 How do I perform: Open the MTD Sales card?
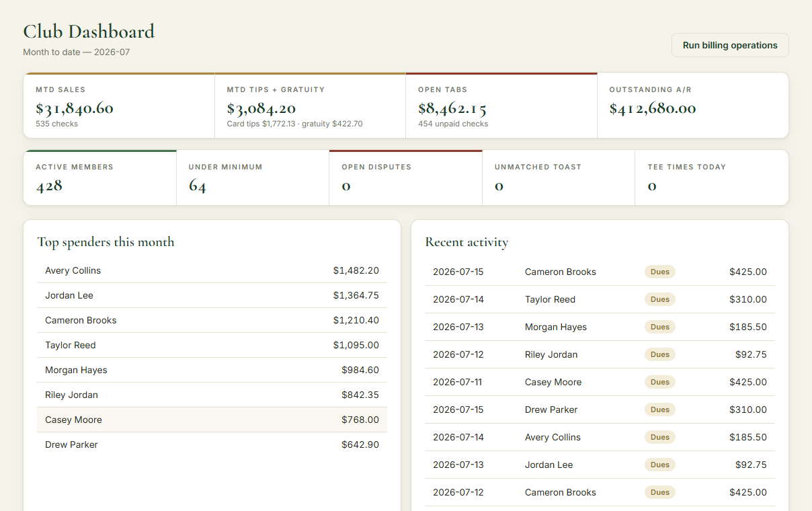pyautogui.click(x=119, y=106)
